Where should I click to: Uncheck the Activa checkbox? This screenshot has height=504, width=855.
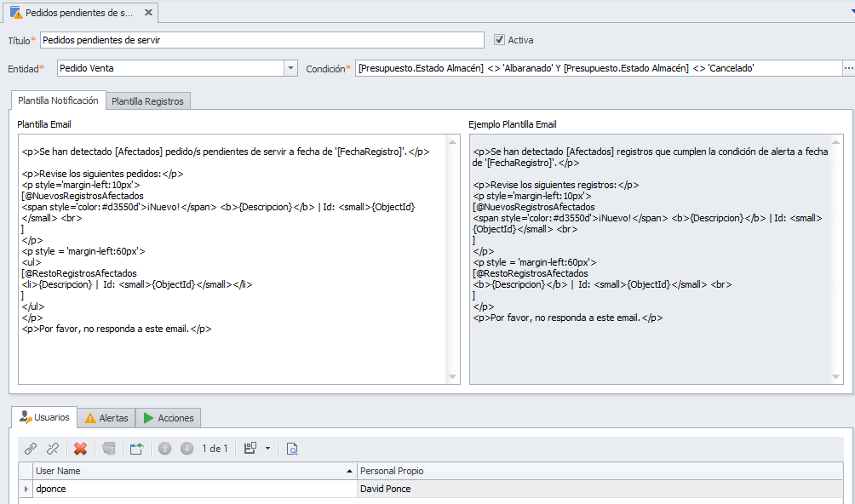point(500,40)
